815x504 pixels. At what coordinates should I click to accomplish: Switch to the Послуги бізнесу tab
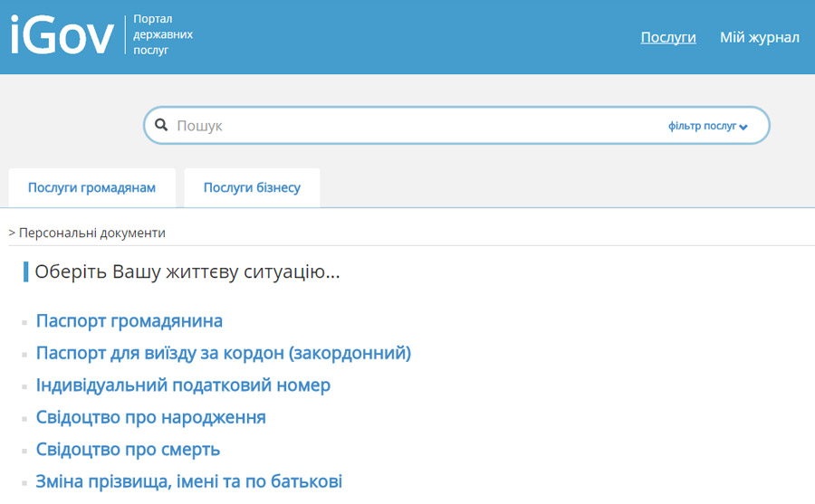point(252,188)
